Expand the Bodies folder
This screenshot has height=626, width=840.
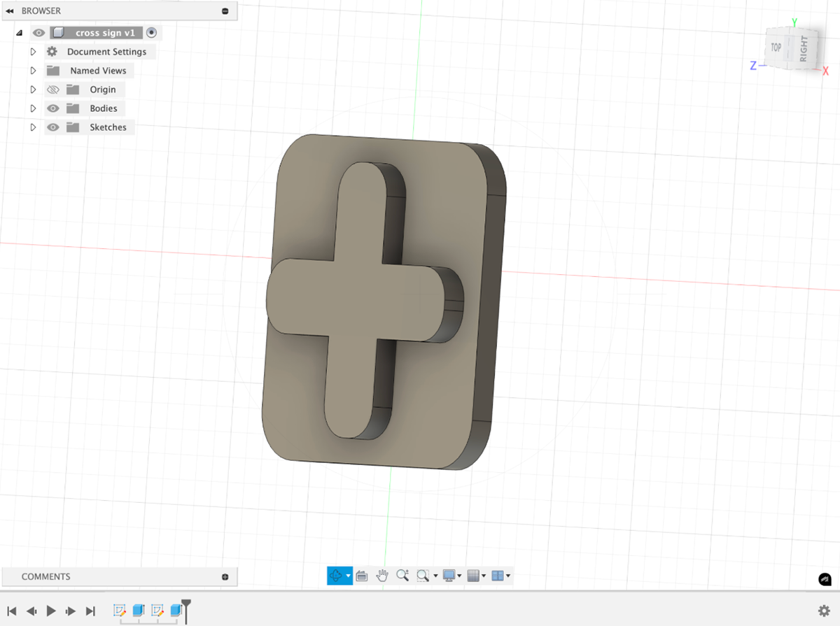pos(33,108)
